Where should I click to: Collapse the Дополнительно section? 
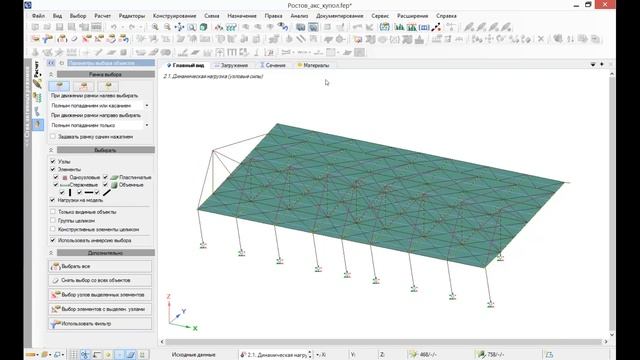(x=51, y=253)
